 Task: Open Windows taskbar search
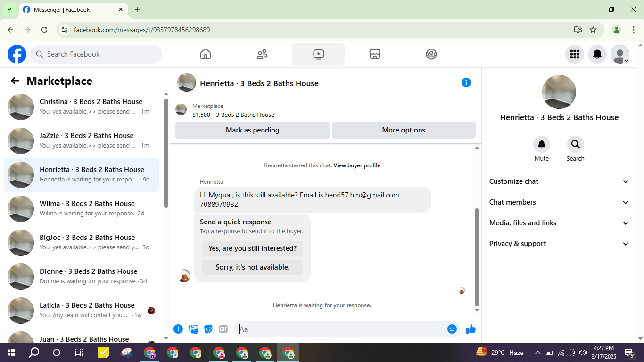tap(34, 353)
